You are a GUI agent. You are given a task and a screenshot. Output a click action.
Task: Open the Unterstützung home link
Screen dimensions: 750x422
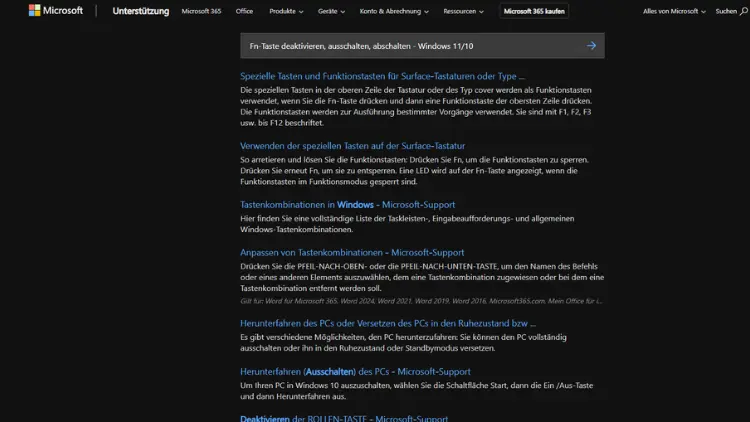tap(141, 11)
